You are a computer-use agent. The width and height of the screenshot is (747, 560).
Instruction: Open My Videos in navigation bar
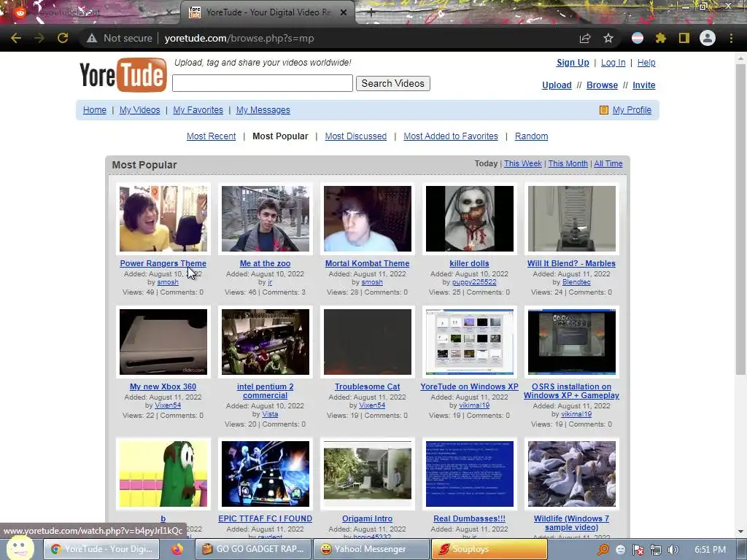[x=139, y=110]
